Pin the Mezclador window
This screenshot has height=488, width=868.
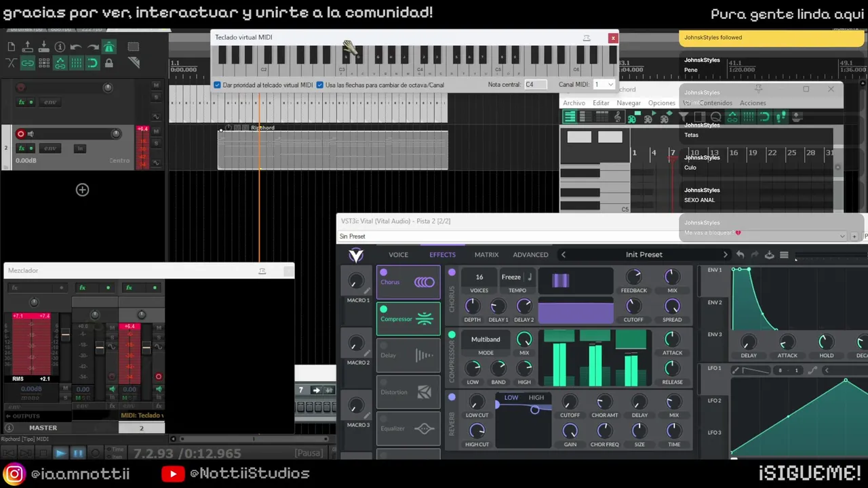click(x=262, y=271)
